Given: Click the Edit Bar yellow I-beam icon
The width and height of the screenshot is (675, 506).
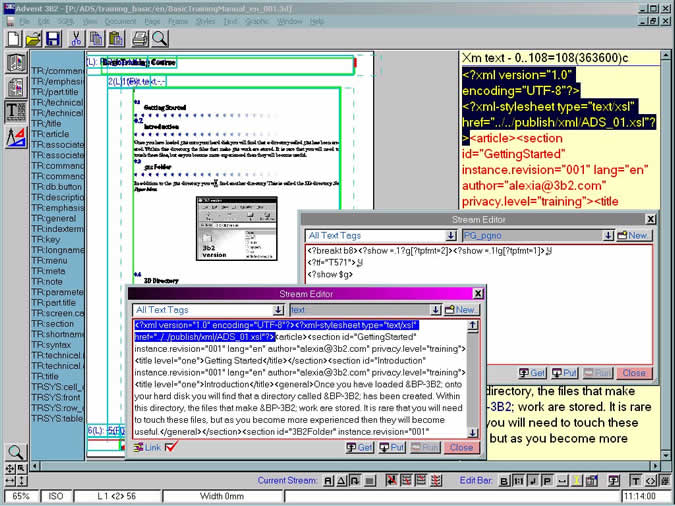Looking at the screenshot, I should click(576, 481).
